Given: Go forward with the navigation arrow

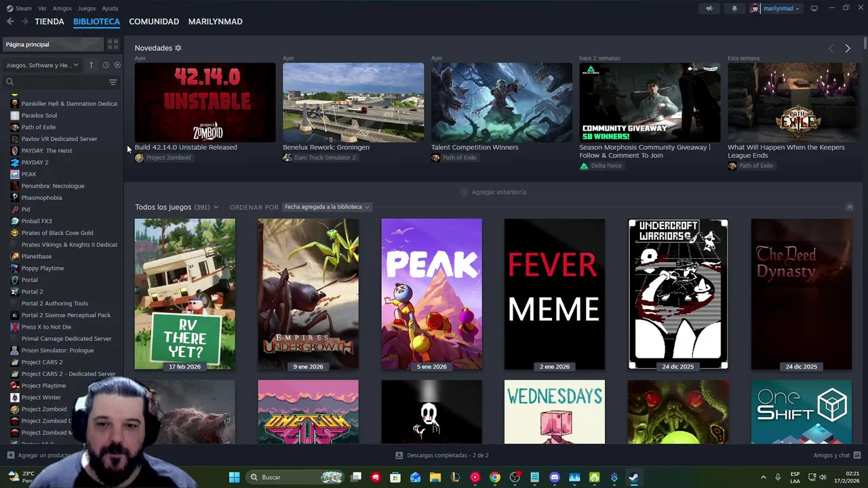Looking at the screenshot, I should click(24, 22).
